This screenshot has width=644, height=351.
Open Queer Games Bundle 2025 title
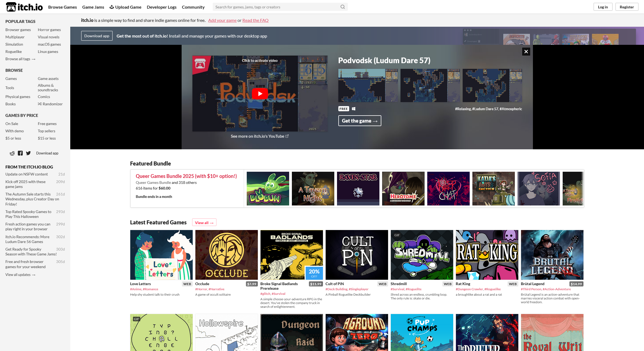tap(186, 176)
